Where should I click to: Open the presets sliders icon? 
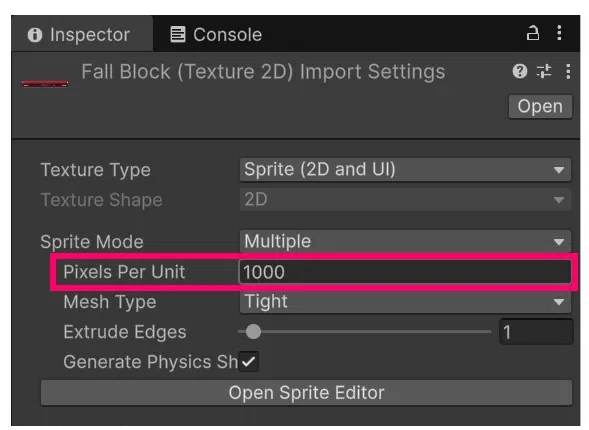[544, 71]
